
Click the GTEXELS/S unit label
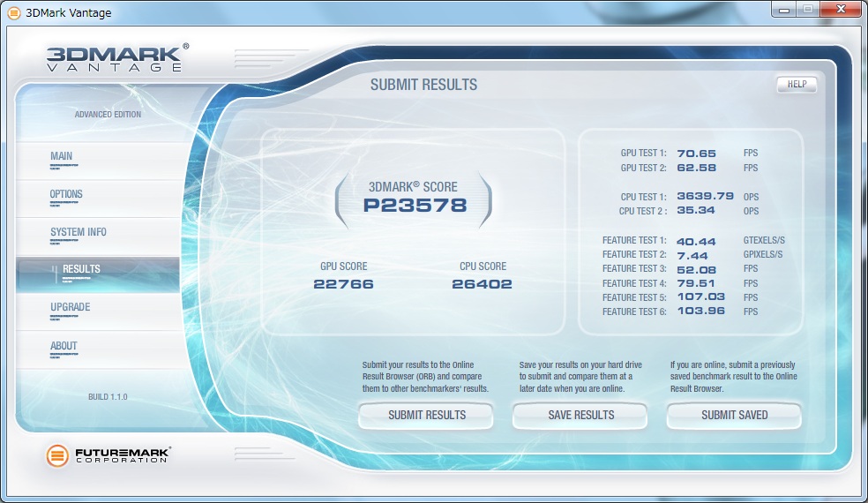[x=764, y=240]
